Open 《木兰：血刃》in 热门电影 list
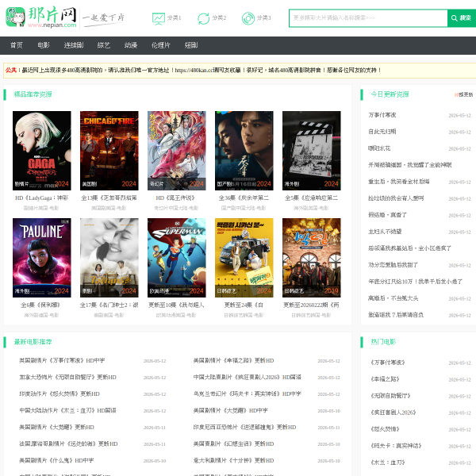The width and height of the screenshot is (476, 476). pyautogui.click(x=388, y=463)
